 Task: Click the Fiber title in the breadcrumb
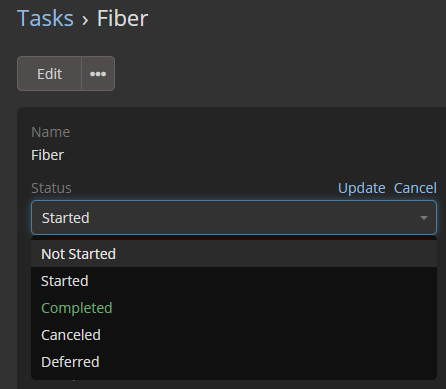(x=122, y=18)
